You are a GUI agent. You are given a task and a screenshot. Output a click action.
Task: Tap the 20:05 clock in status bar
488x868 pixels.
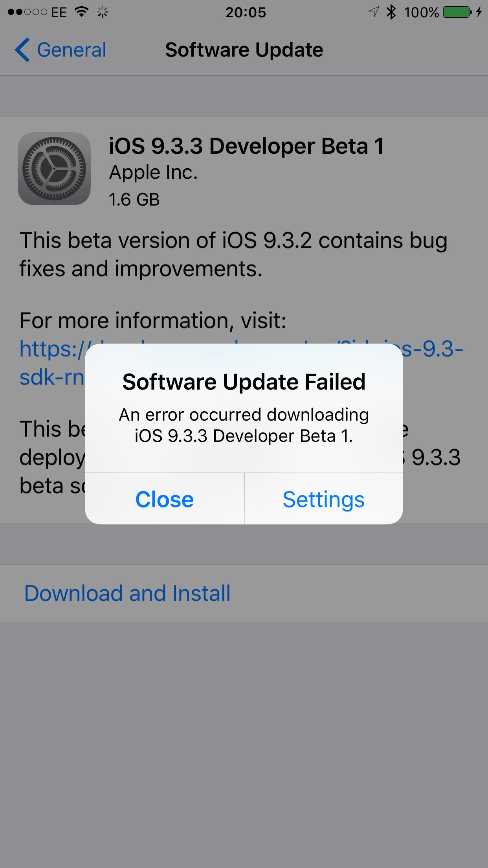pos(246,12)
